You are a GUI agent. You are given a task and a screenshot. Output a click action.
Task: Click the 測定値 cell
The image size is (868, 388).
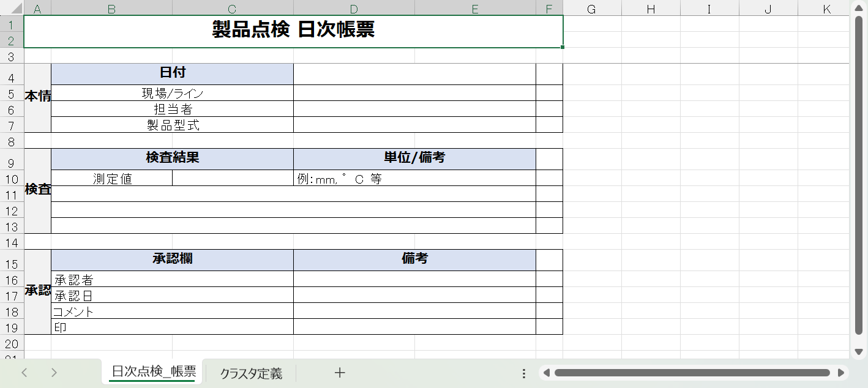tap(112, 178)
